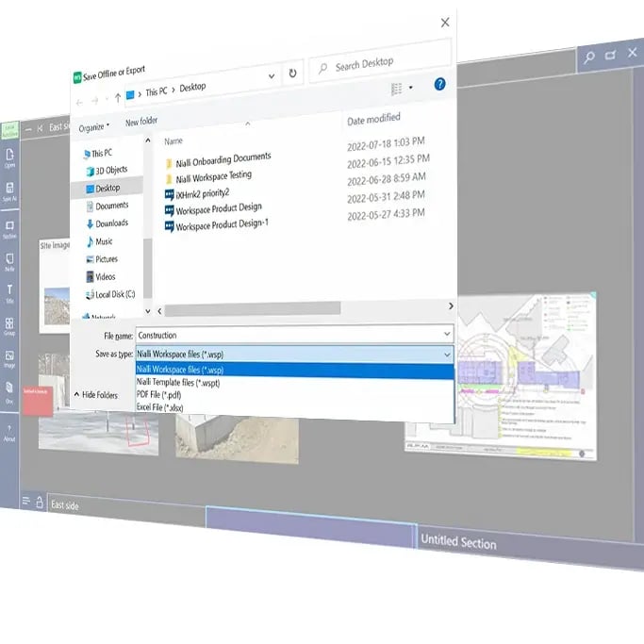The image size is (644, 644).
Task: Expand the address bar history dropdown
Action: click(272, 76)
